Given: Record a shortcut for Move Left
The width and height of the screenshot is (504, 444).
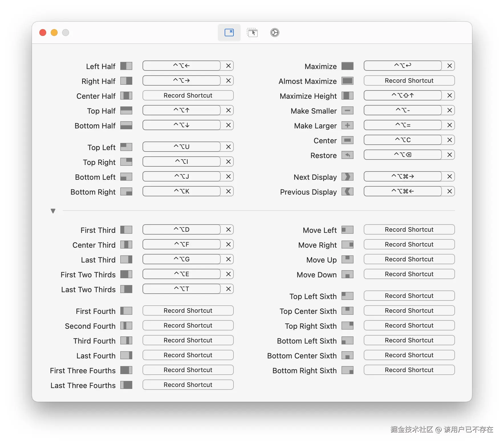Looking at the screenshot, I should 409,229.
